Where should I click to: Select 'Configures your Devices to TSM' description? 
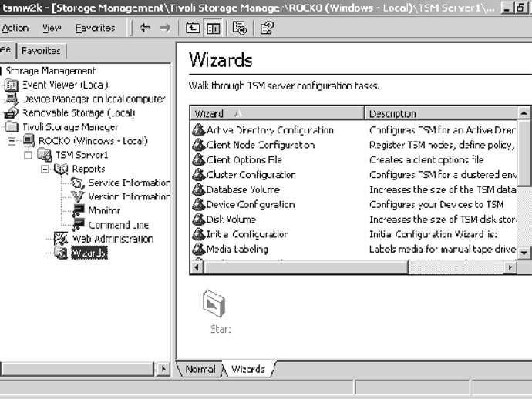pyautogui.click(x=436, y=204)
